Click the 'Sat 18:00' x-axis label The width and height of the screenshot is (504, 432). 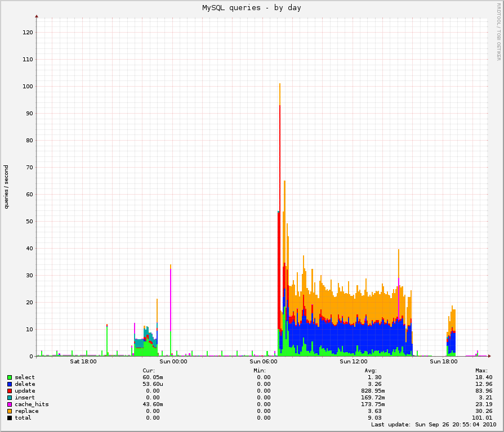pos(83,362)
